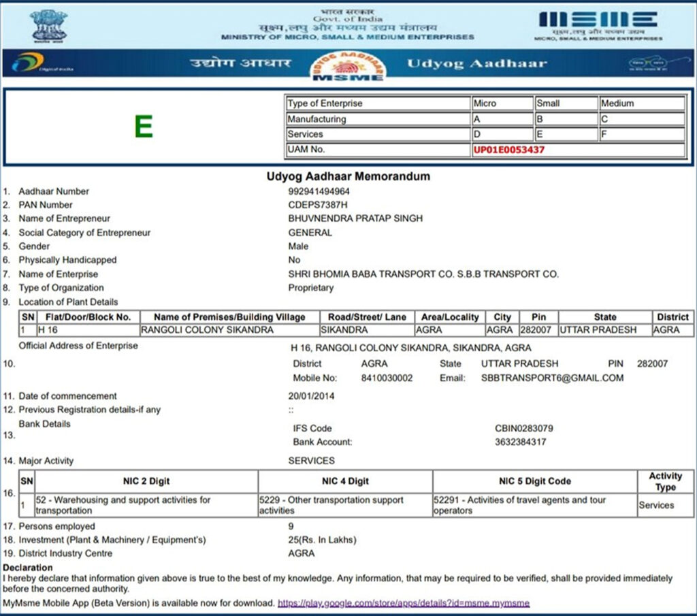The height and width of the screenshot is (616, 697).
Task: Select the 'Road/Street/ Lane' column header
Action: [367, 317]
